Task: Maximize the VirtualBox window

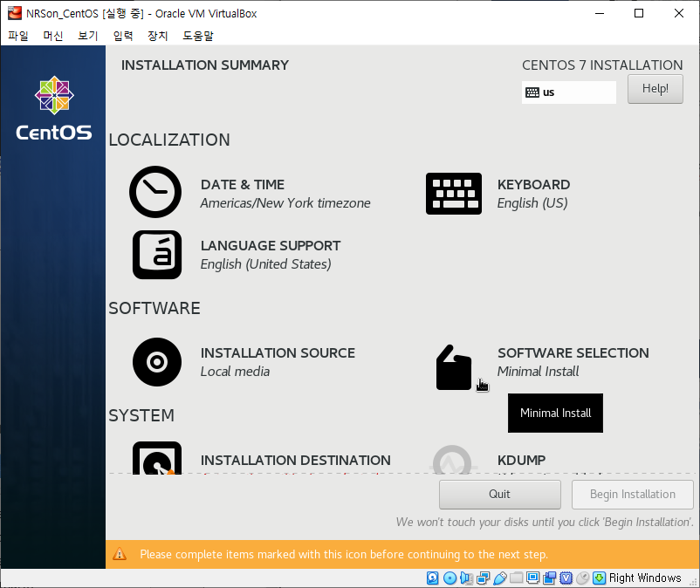Action: click(639, 13)
